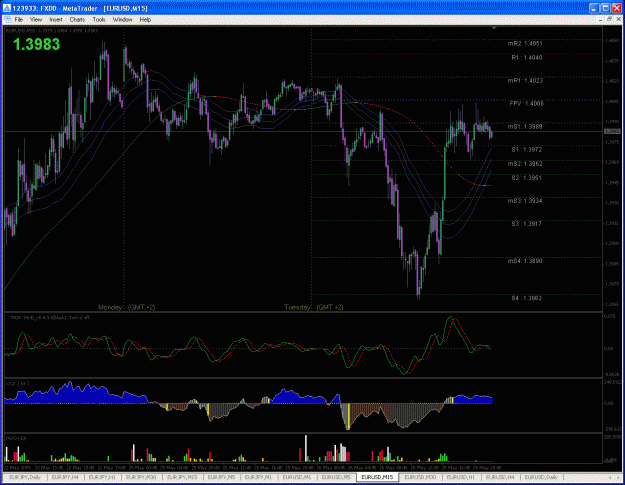Click the mR1 : 1.4023 pivot label
Screen dimensions: 625x485
click(x=525, y=81)
